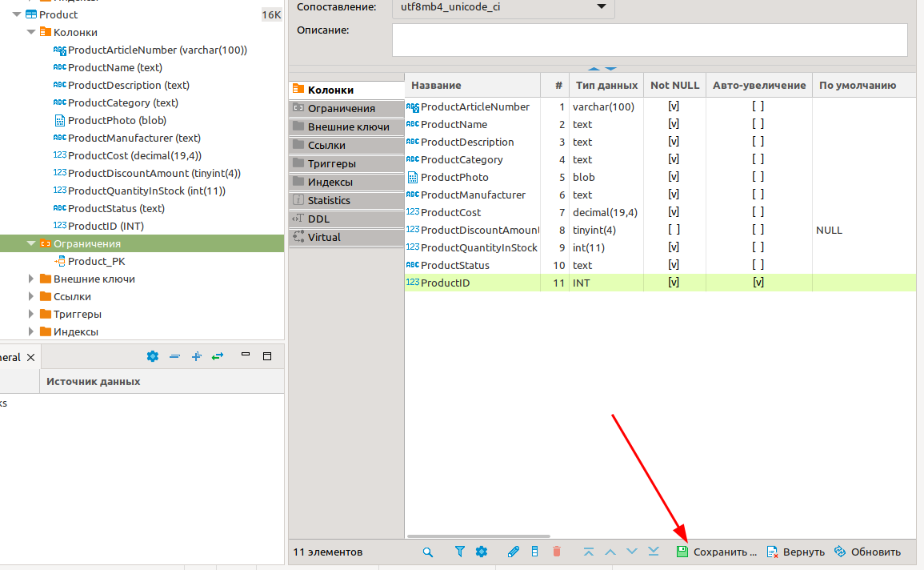
Task: Open the Индексы side tab
Action: pyautogui.click(x=330, y=182)
